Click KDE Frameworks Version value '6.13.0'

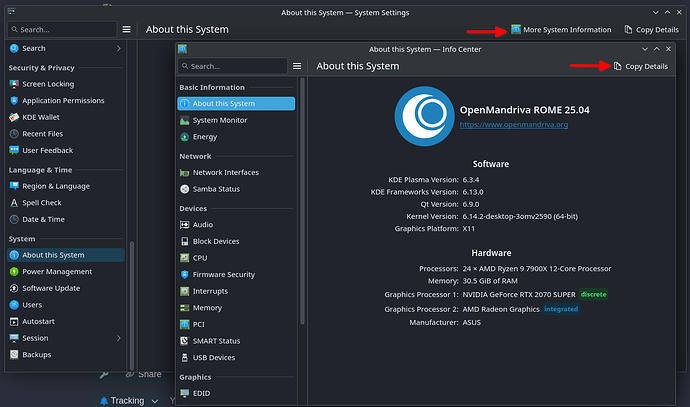point(473,192)
